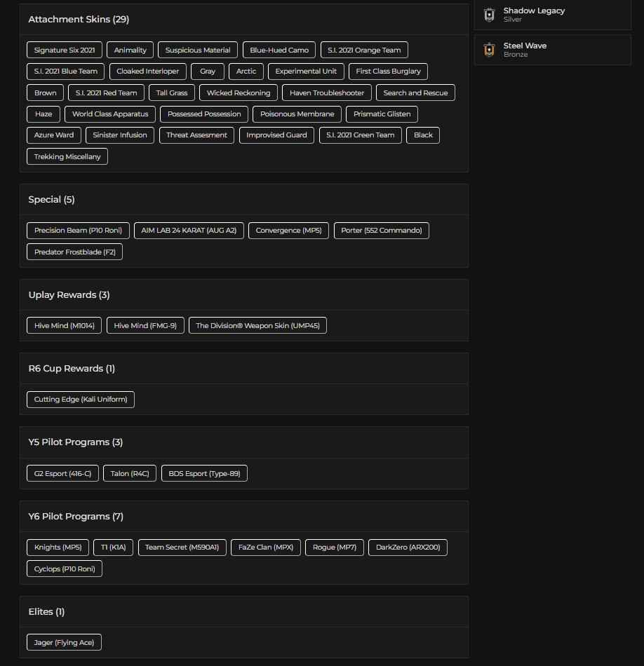Select Hive Mind (FMG-9) reward

pos(145,326)
